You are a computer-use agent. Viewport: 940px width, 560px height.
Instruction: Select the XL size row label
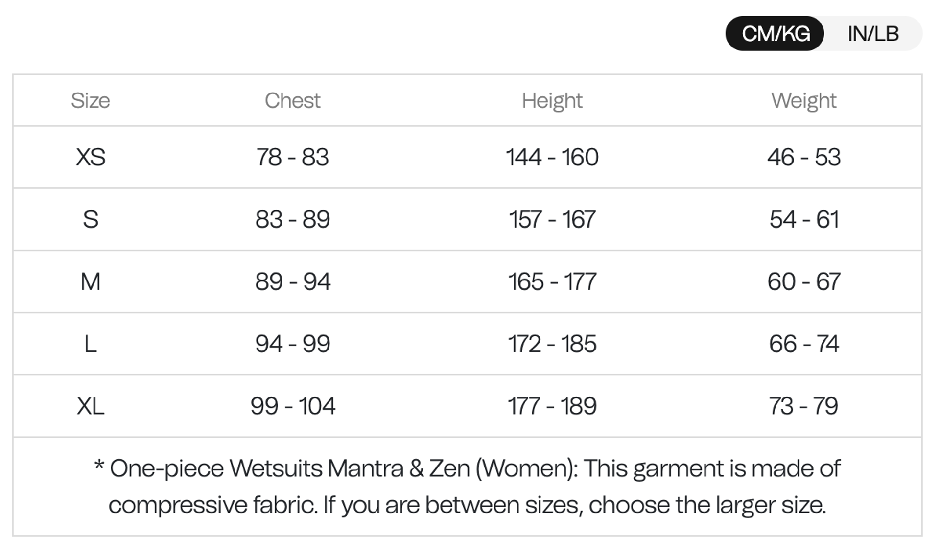91,406
